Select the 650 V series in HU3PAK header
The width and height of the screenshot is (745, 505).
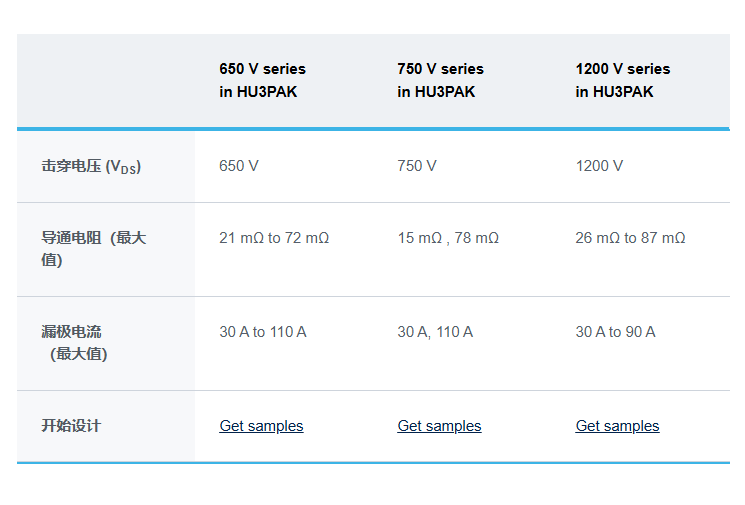coord(263,80)
